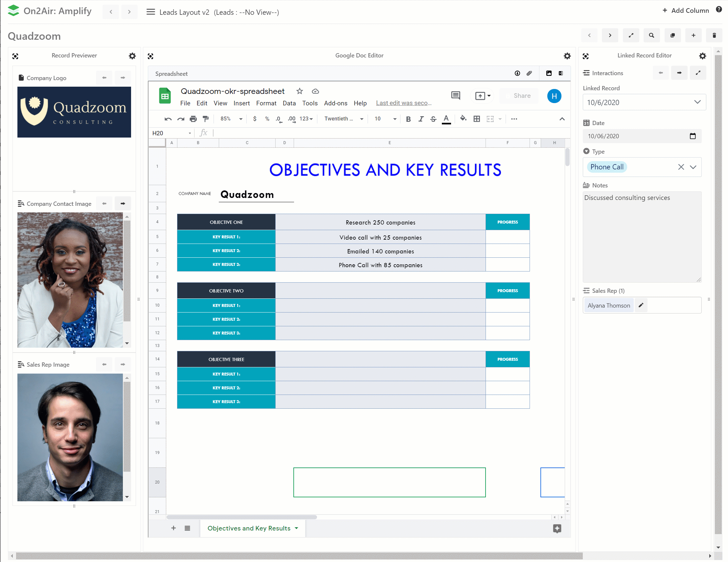Image resolution: width=728 pixels, height=562 pixels.
Task: Toggle bold formatting
Action: click(x=408, y=119)
